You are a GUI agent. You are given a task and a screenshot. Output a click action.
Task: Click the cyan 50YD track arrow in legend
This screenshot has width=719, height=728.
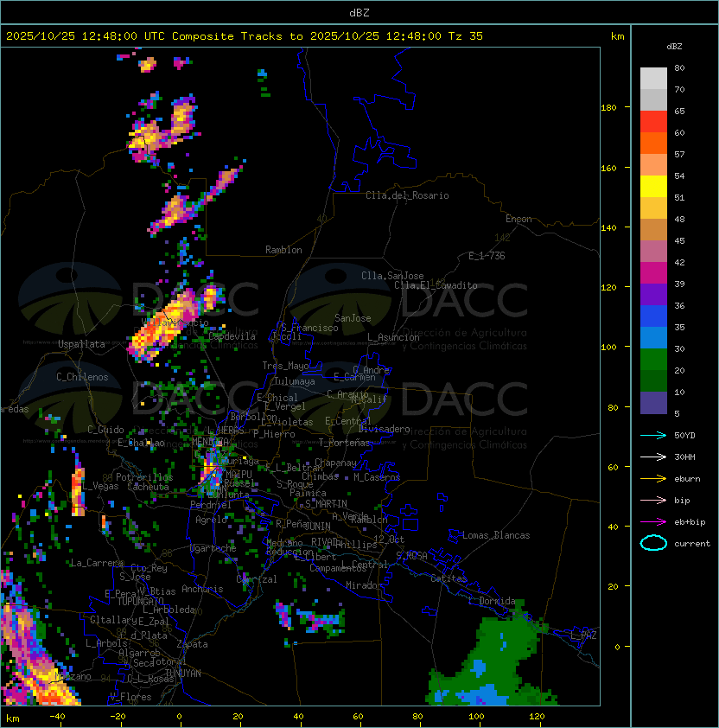coord(653,436)
